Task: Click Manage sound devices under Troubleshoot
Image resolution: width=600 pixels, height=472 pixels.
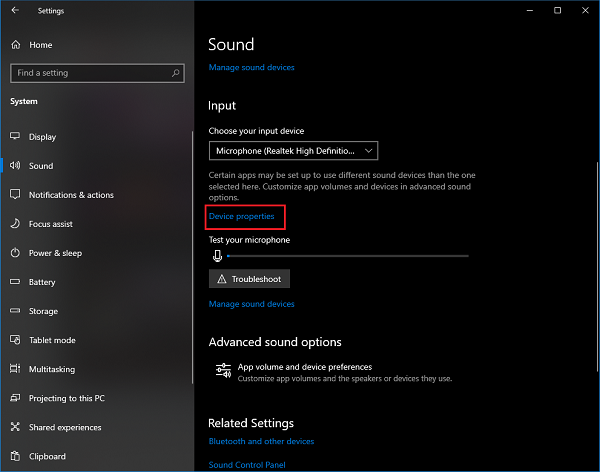Action: pos(251,304)
